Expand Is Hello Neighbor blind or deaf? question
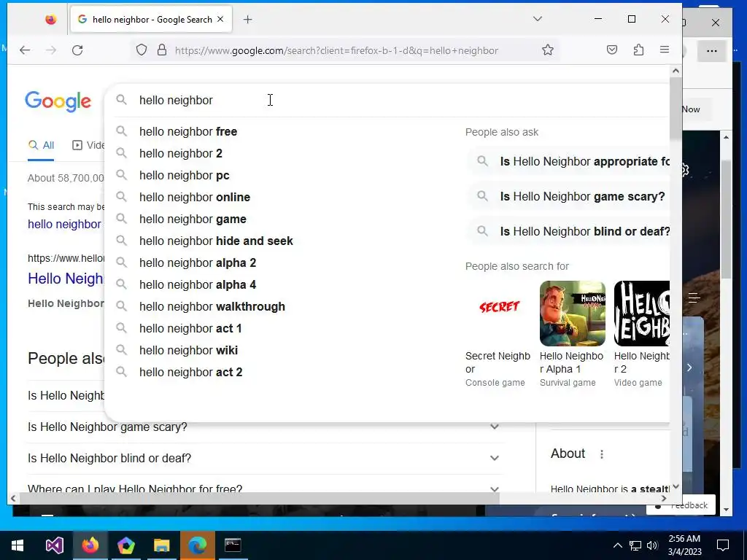 (264, 458)
